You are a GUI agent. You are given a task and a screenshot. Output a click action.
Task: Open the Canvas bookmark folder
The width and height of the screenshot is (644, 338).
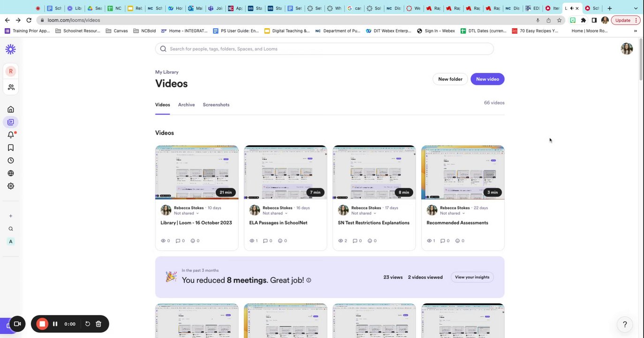[x=117, y=31]
